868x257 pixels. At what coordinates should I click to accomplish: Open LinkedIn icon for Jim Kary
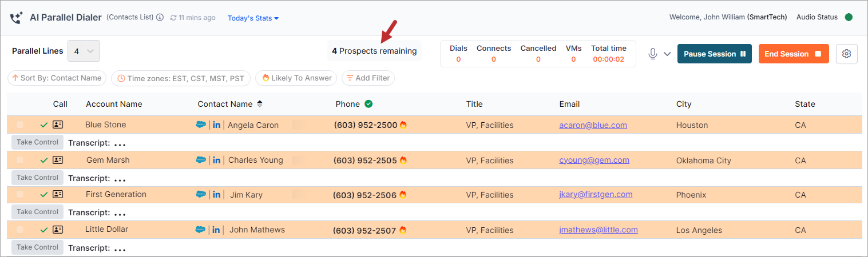tap(216, 195)
